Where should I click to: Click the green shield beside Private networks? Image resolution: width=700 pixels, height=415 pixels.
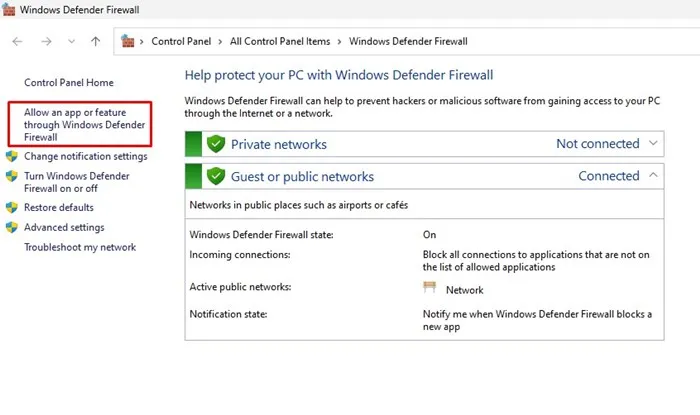click(x=215, y=144)
